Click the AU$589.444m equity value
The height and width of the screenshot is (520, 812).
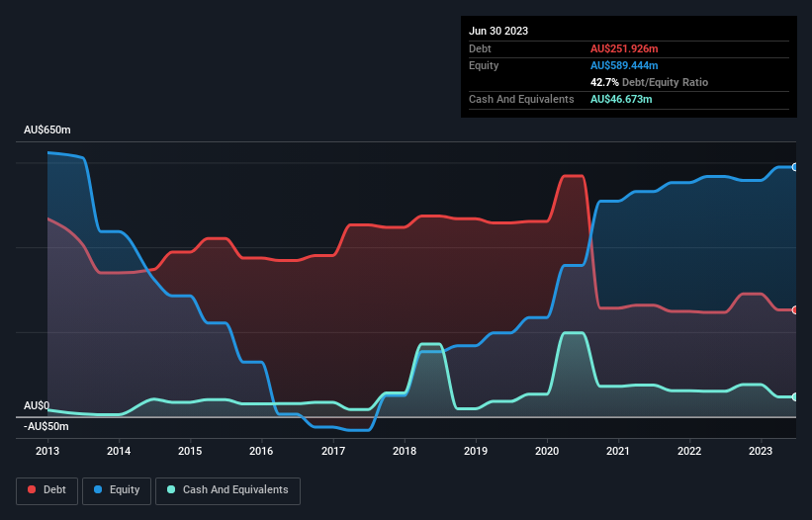point(624,65)
